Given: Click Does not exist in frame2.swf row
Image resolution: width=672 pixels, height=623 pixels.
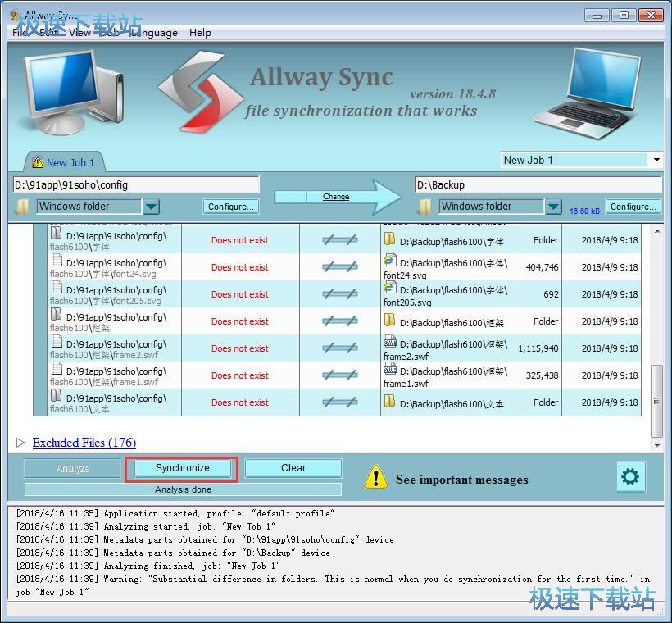Looking at the screenshot, I should click(240, 348).
